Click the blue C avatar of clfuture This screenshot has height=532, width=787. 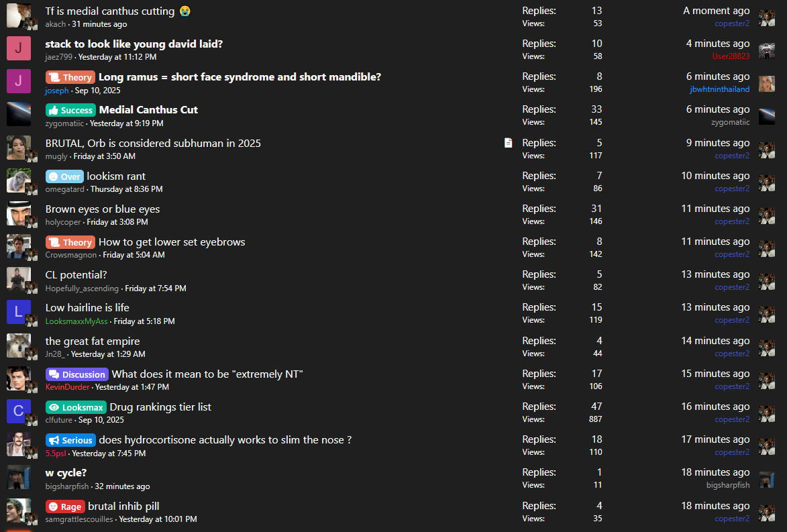tap(19, 411)
